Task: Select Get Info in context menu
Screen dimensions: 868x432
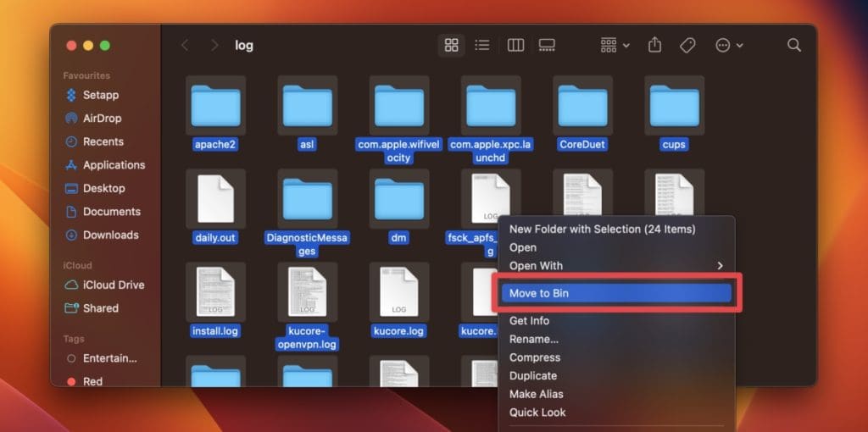Action: coord(529,321)
